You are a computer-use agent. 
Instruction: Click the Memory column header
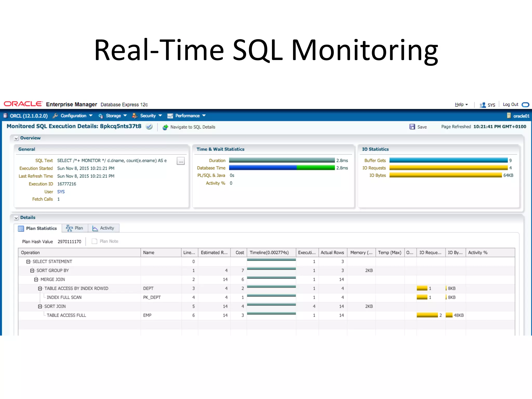pyautogui.click(x=361, y=252)
